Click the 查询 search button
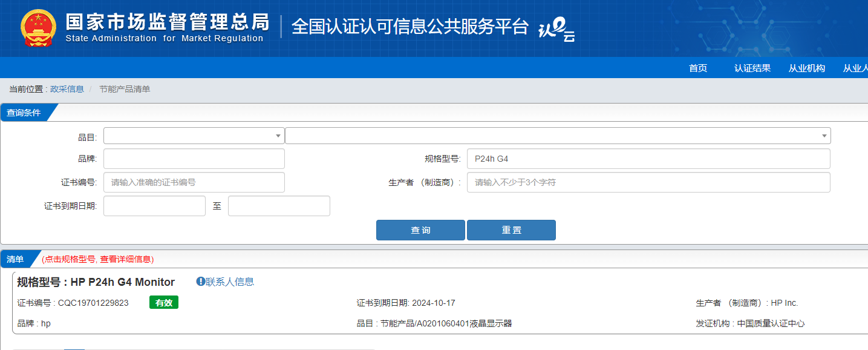 click(x=420, y=230)
